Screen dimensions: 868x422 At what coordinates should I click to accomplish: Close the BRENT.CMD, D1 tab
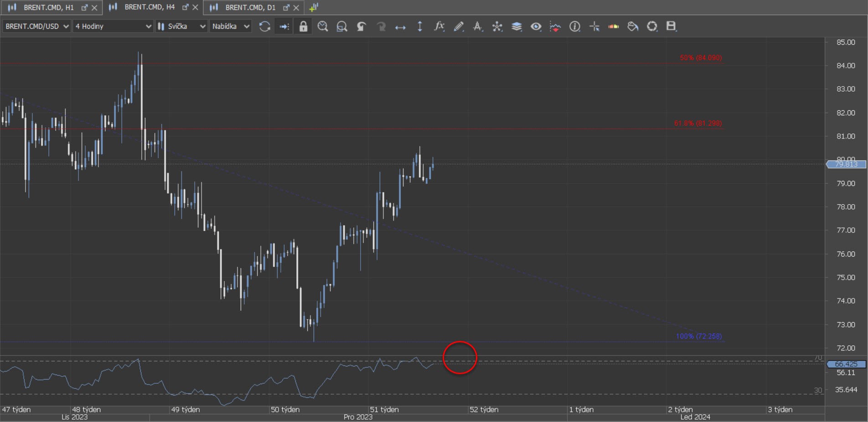click(x=296, y=8)
